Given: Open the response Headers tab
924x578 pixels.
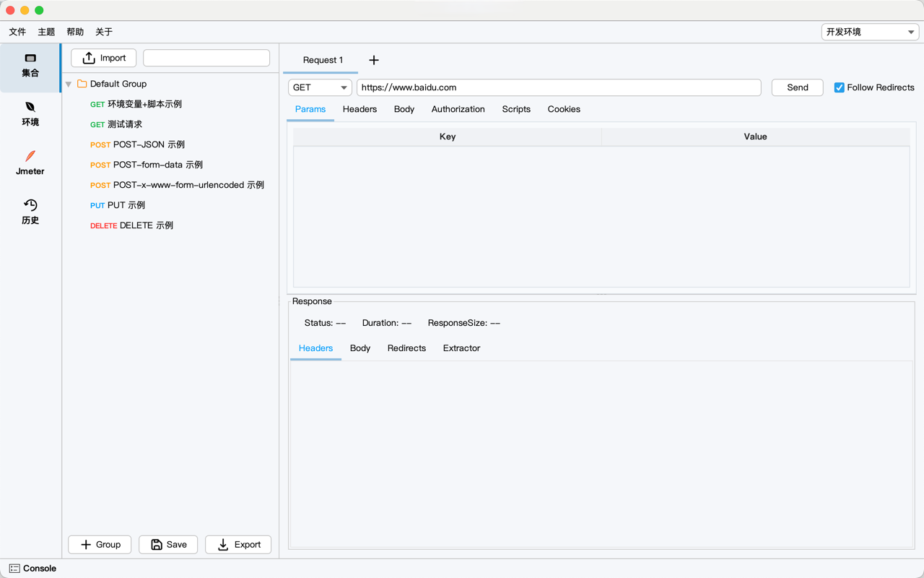Looking at the screenshot, I should tap(315, 348).
